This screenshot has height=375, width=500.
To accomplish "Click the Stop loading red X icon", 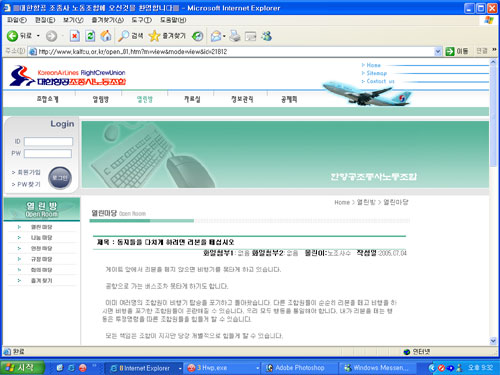I will coord(75,36).
